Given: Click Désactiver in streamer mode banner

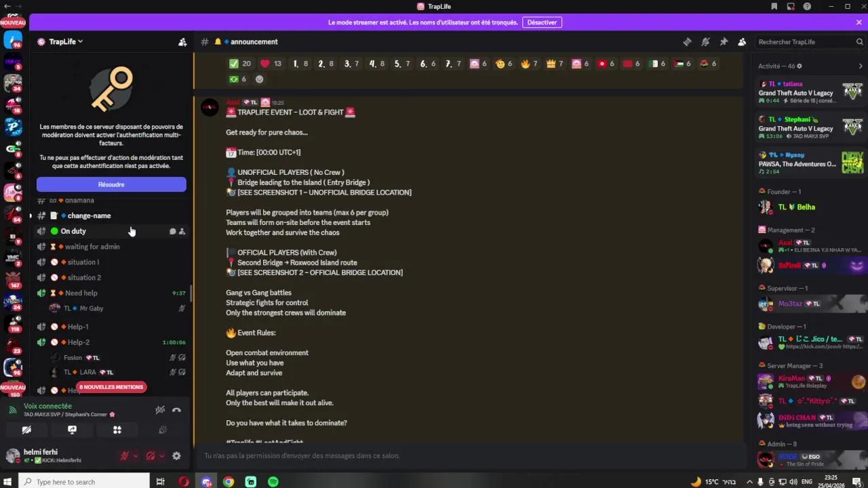Looking at the screenshot, I should pyautogui.click(x=542, y=22).
